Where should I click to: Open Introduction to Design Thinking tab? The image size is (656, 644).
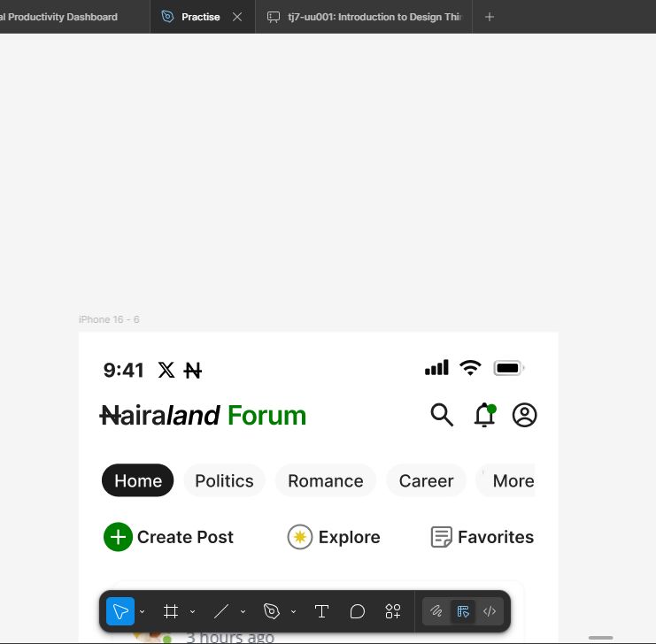click(364, 17)
